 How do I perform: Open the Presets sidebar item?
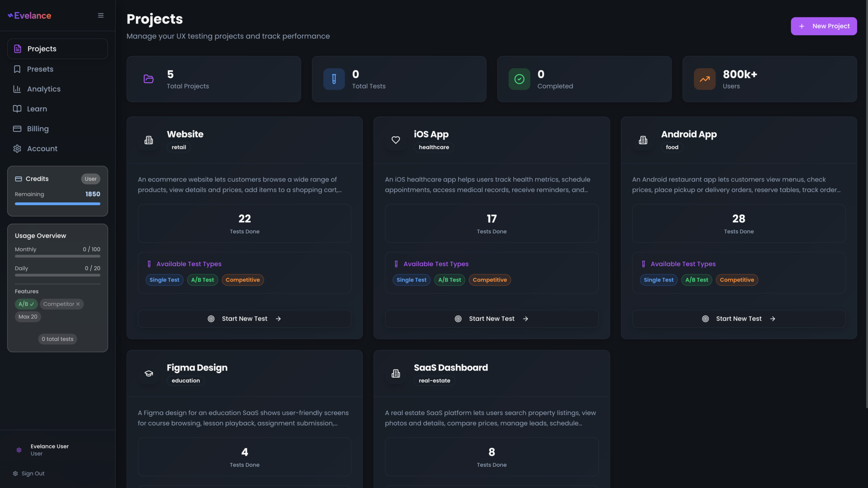point(40,69)
